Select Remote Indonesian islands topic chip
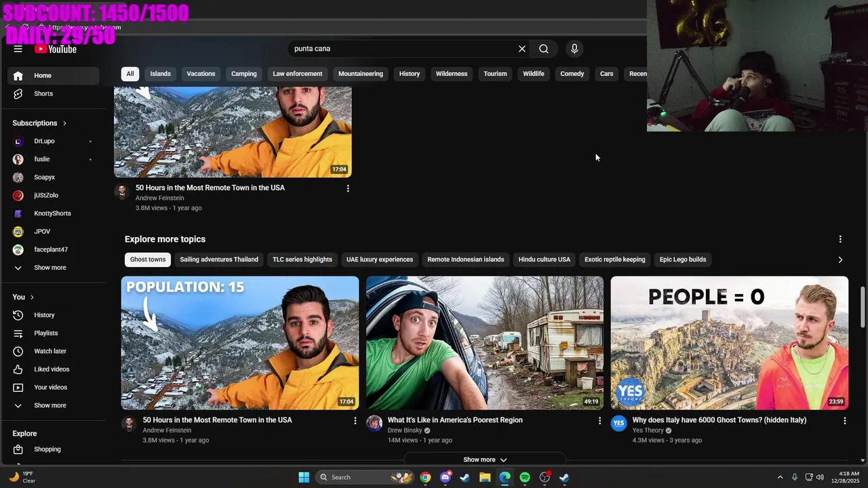 coord(466,260)
